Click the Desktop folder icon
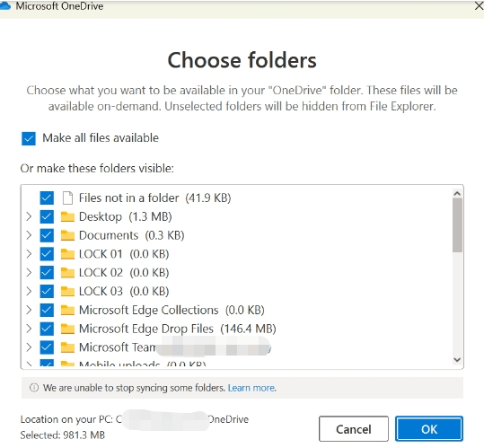This screenshot has width=484, height=448. pyautogui.click(x=67, y=216)
